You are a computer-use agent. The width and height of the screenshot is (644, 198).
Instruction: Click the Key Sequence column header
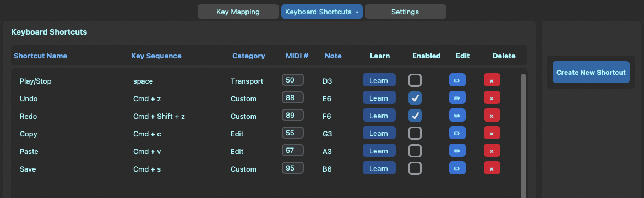click(x=156, y=56)
